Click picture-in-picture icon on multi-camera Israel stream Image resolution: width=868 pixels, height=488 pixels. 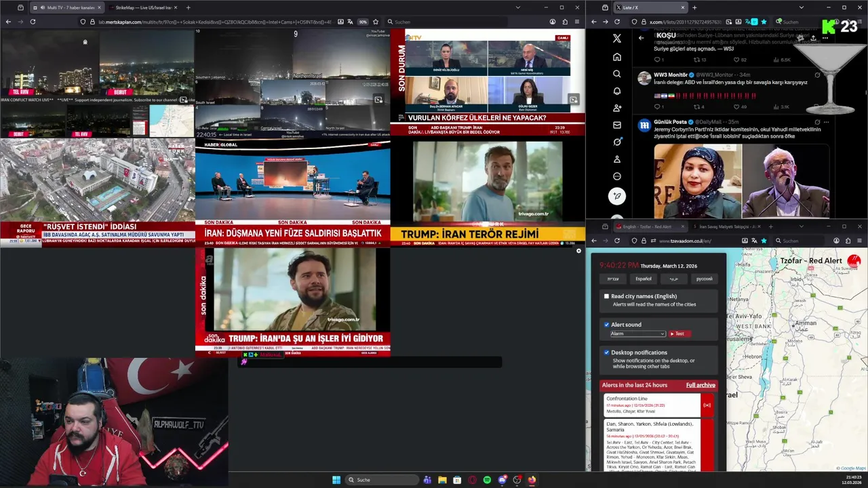tap(378, 100)
